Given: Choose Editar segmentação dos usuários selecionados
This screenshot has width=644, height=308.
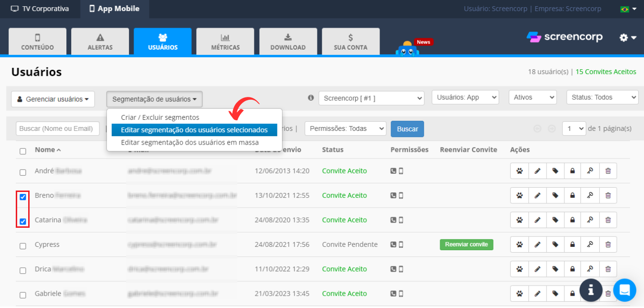Looking at the screenshot, I should (194, 130).
